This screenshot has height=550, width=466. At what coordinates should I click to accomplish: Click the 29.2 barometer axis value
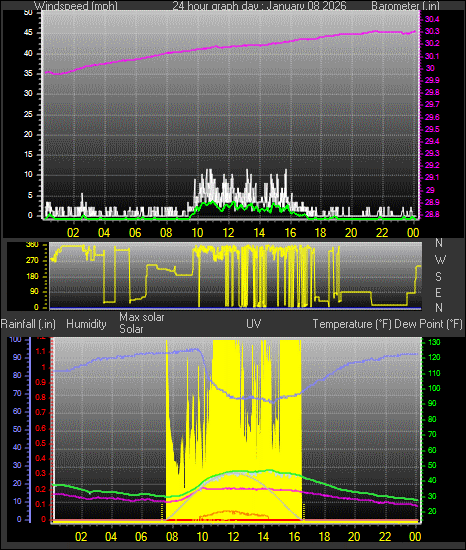pos(432,165)
